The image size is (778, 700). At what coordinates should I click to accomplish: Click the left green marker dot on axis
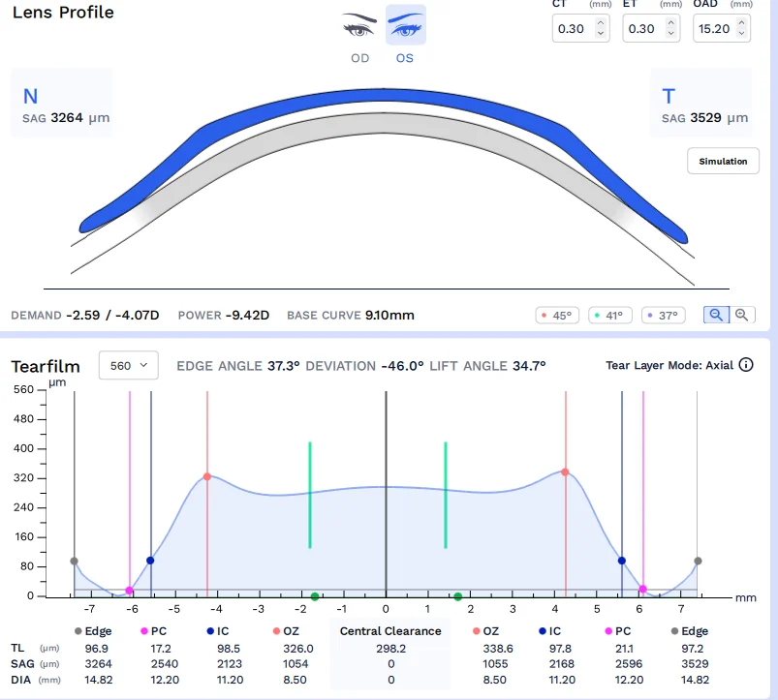point(315,596)
